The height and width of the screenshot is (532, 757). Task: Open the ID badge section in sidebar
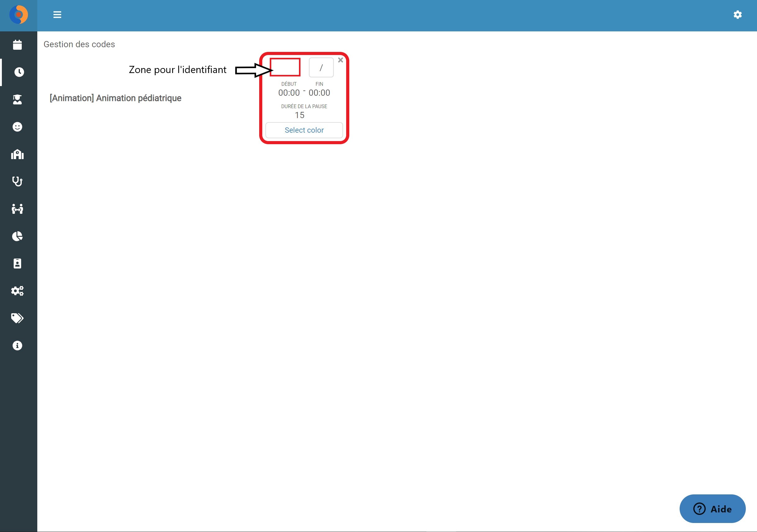click(x=17, y=264)
